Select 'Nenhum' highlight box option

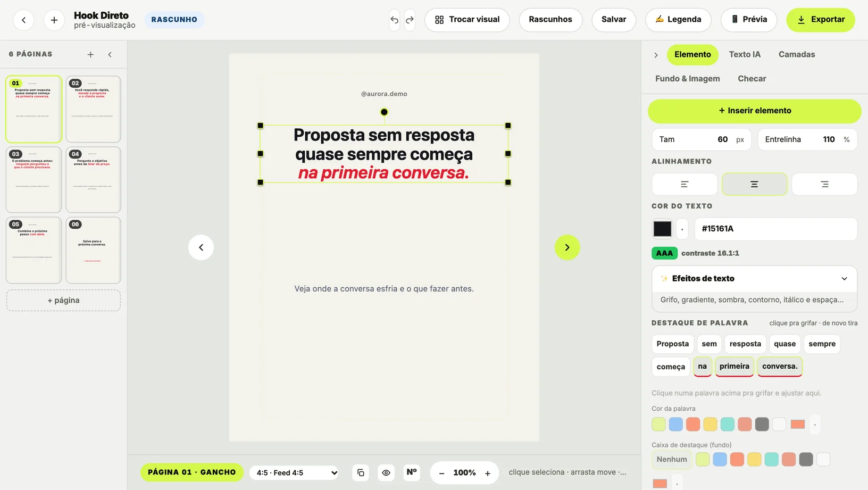[672, 459]
